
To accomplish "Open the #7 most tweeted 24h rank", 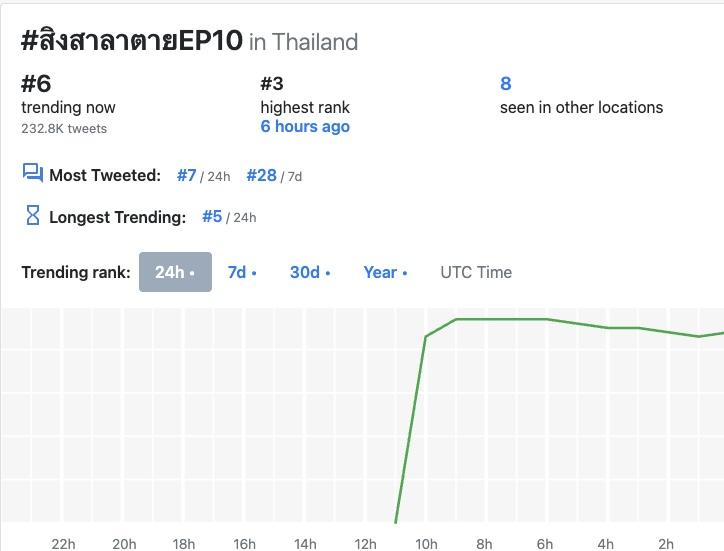I will click(187, 175).
